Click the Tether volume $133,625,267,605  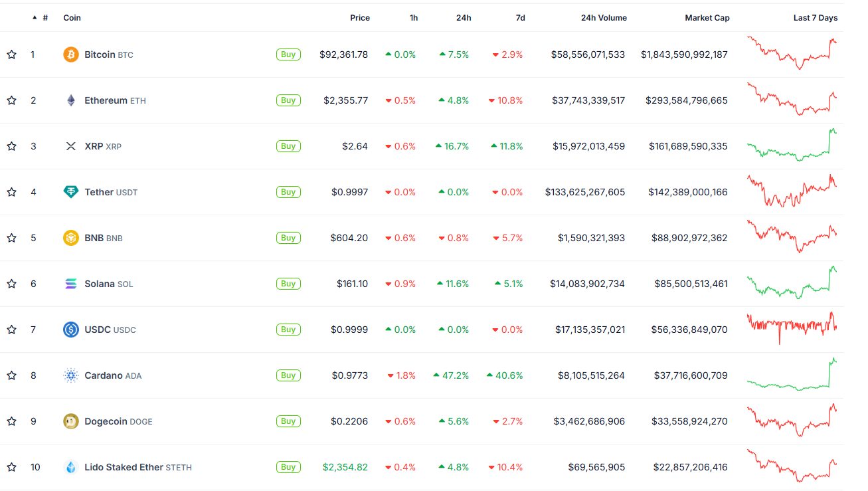coord(585,192)
